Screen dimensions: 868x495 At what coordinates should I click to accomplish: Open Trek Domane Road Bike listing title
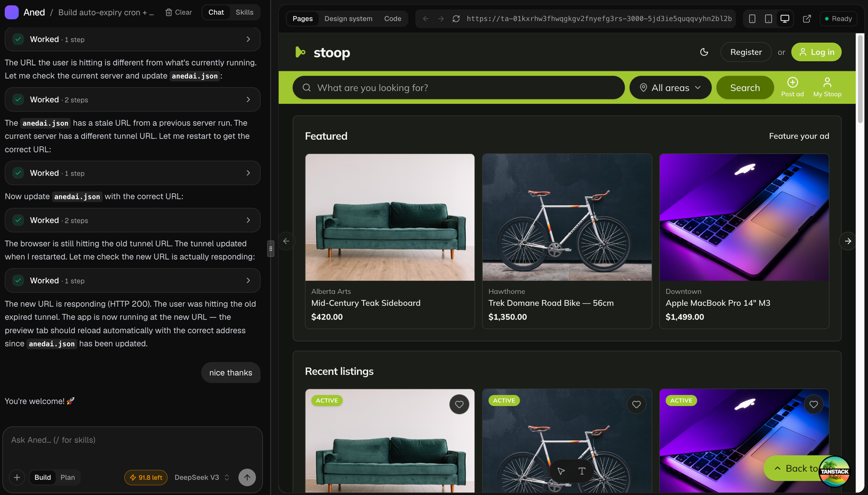tap(551, 303)
